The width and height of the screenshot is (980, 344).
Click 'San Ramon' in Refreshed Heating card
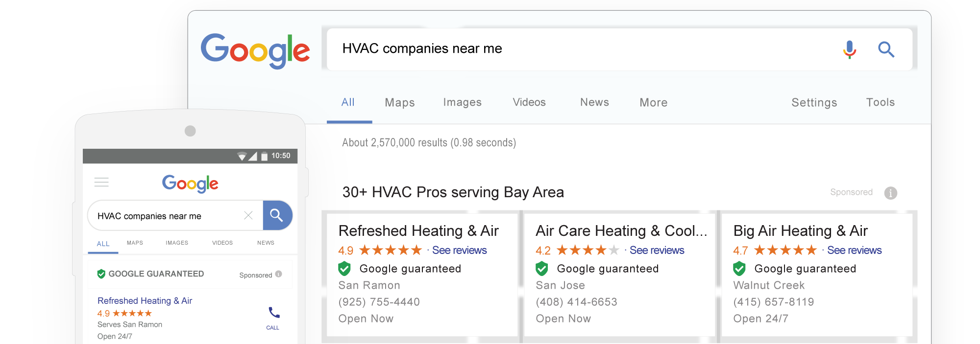[369, 285]
